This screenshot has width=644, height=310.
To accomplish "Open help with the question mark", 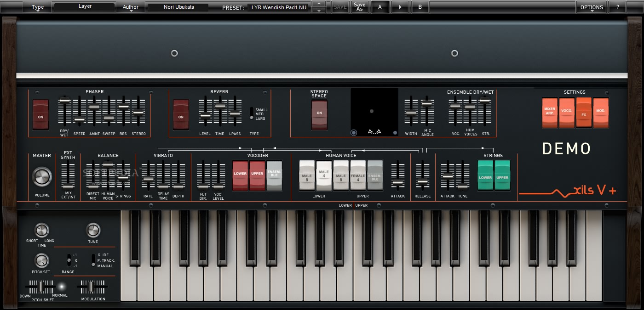I will pyautogui.click(x=617, y=7).
